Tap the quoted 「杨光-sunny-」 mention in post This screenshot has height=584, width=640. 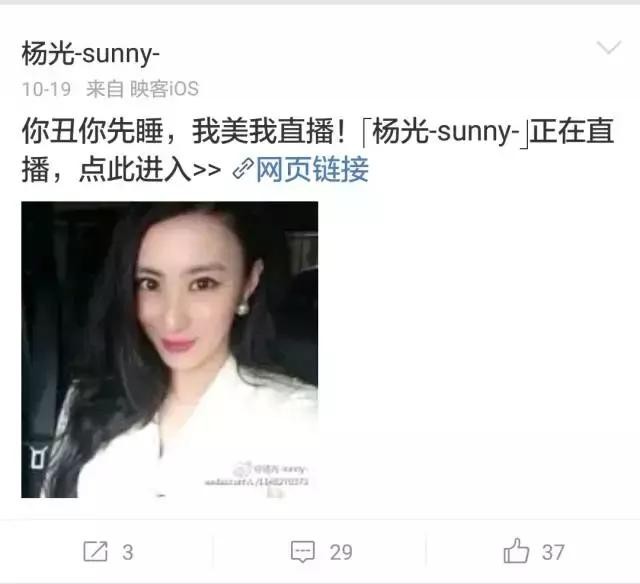(x=446, y=132)
